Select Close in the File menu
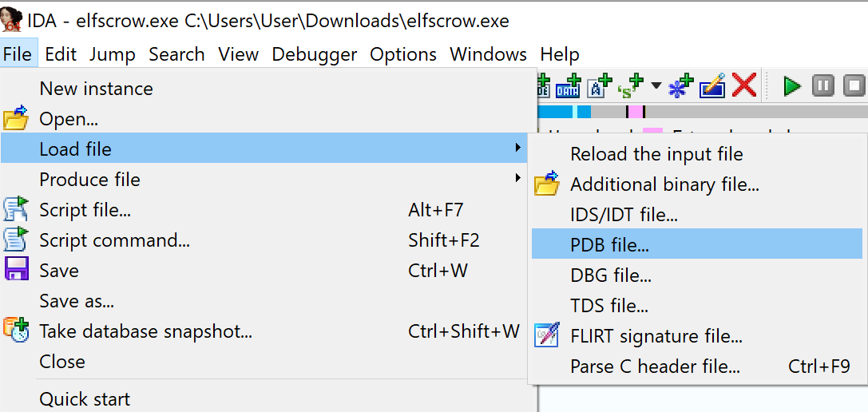The image size is (868, 412). coord(269,362)
